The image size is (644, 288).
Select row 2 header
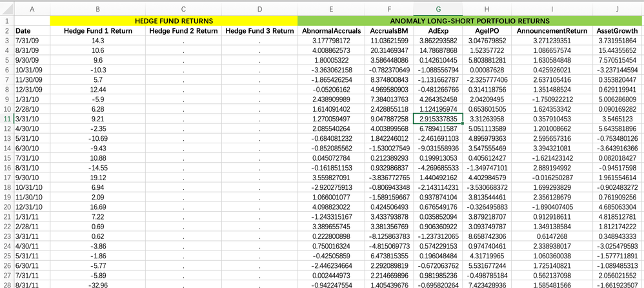7,31
